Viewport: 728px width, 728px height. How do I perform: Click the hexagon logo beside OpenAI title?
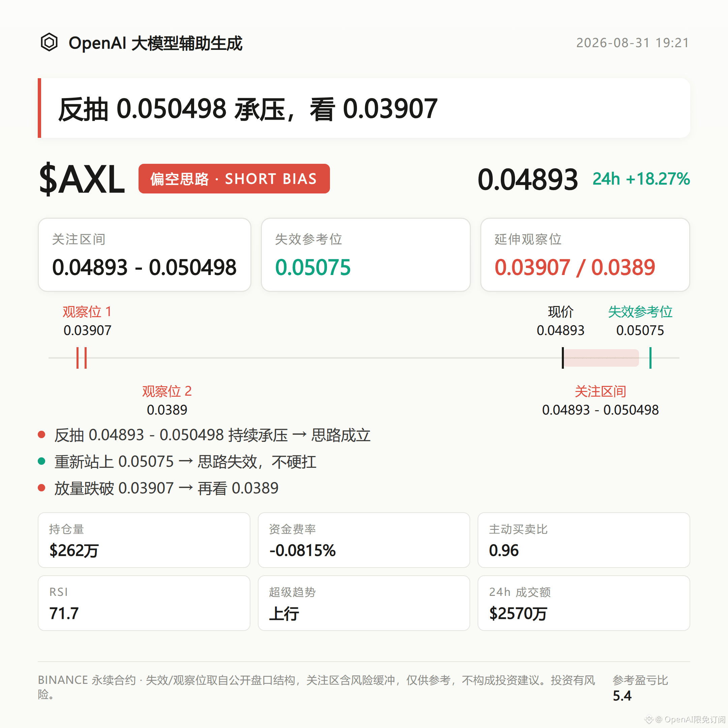(49, 42)
